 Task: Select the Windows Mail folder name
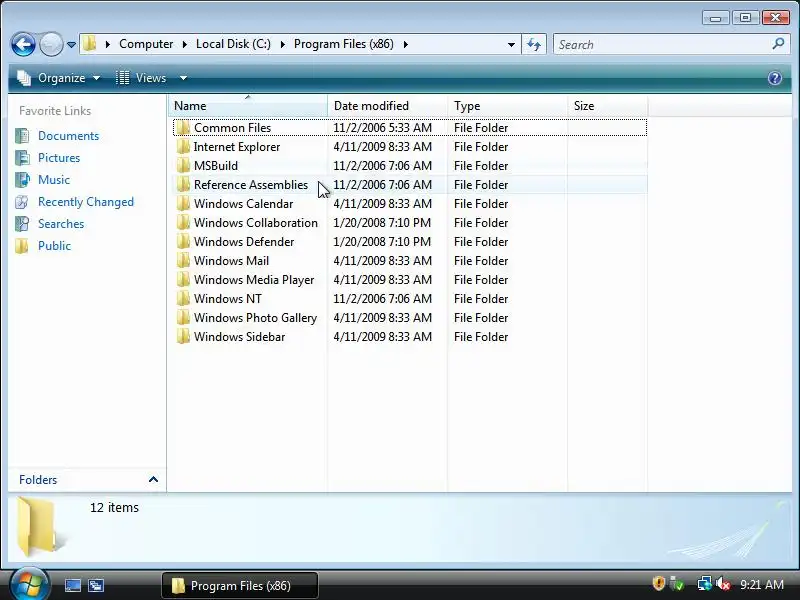click(231, 261)
